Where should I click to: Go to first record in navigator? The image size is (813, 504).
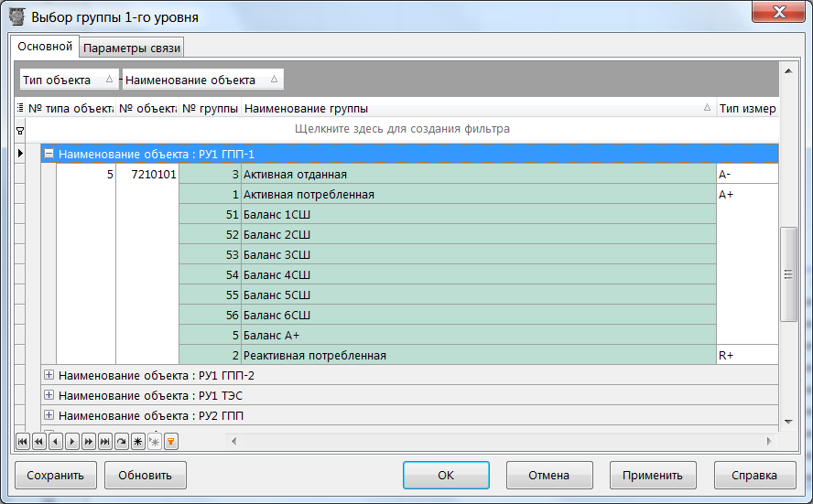[x=22, y=441]
